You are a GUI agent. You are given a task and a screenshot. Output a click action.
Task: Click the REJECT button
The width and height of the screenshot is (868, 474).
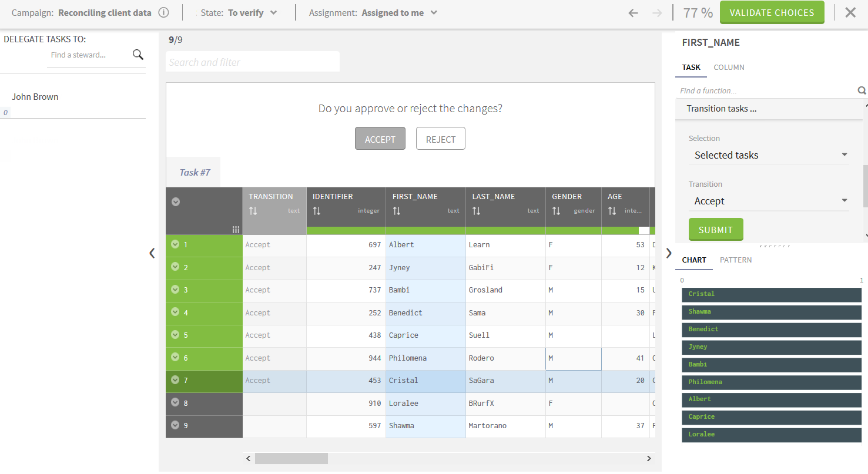click(440, 139)
